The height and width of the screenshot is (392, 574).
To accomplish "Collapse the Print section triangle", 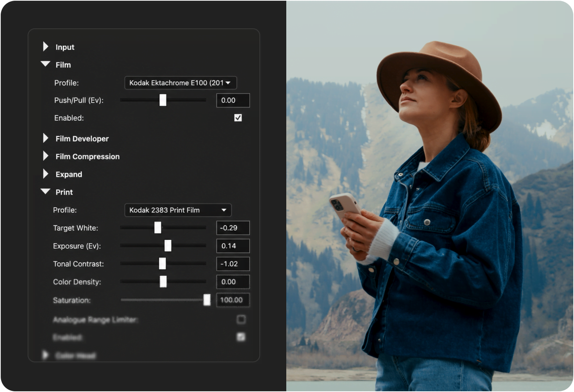I will coord(45,191).
